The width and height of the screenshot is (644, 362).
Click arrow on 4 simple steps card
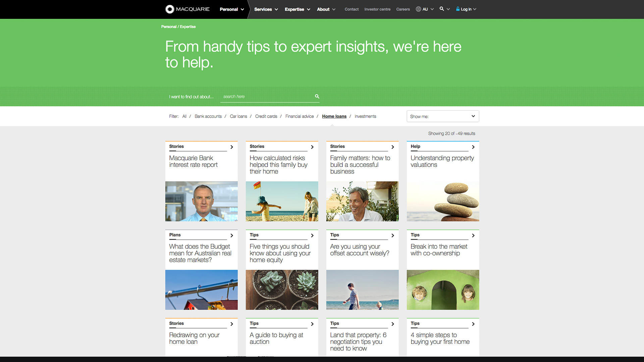[473, 324]
